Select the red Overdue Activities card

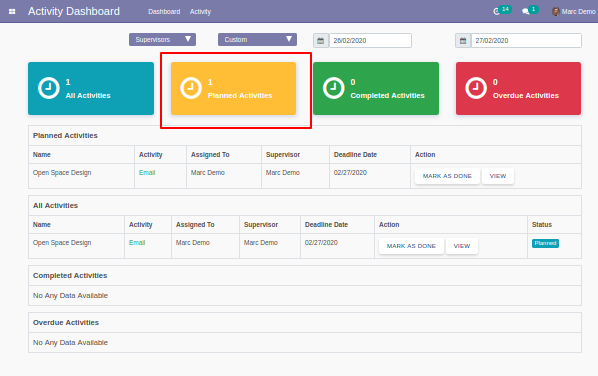[518, 88]
